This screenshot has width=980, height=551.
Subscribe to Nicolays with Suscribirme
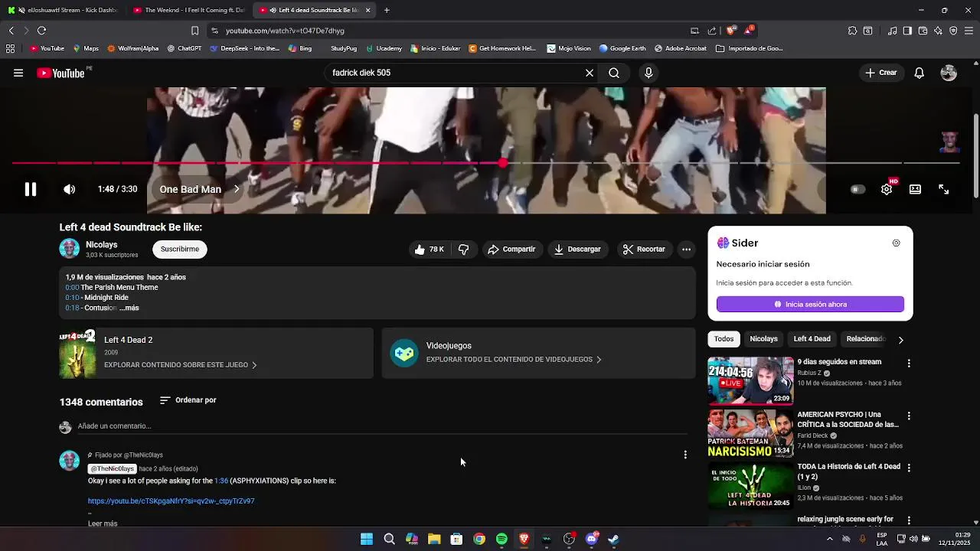[180, 249]
